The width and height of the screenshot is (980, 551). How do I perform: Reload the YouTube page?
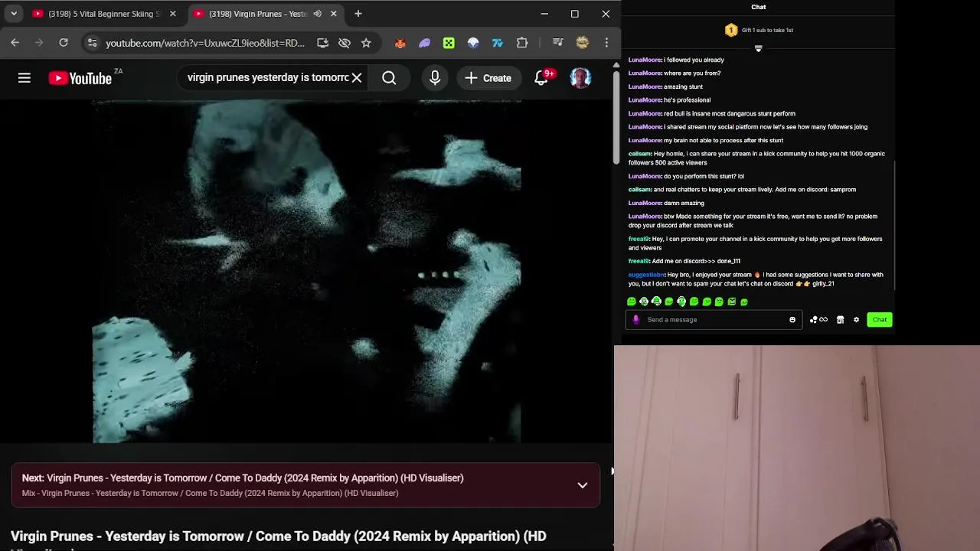click(64, 43)
